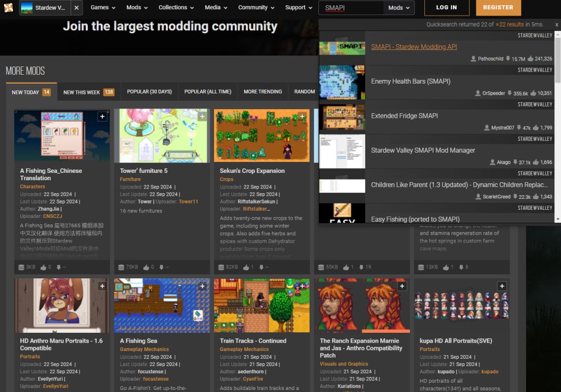Close the Stardew Valley game selector

76,7
